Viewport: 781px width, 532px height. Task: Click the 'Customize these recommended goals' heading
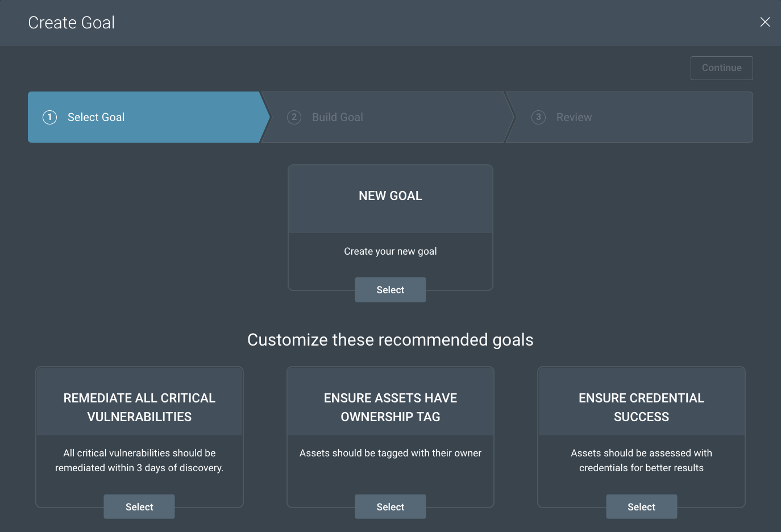click(390, 340)
